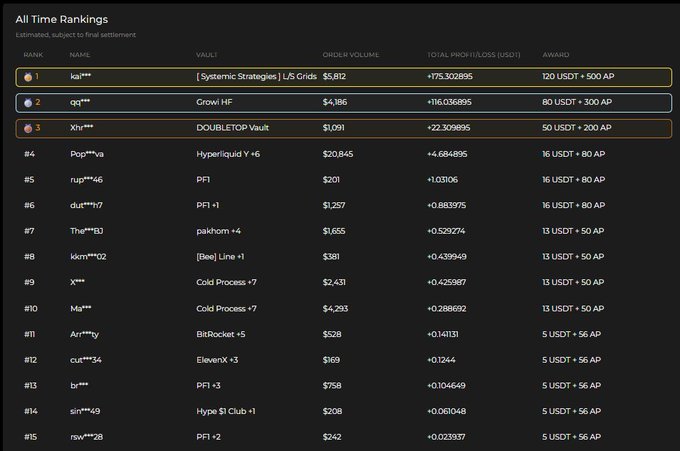This screenshot has height=451, width=680.
Task: Select the NAME column header
Action: pyautogui.click(x=80, y=55)
